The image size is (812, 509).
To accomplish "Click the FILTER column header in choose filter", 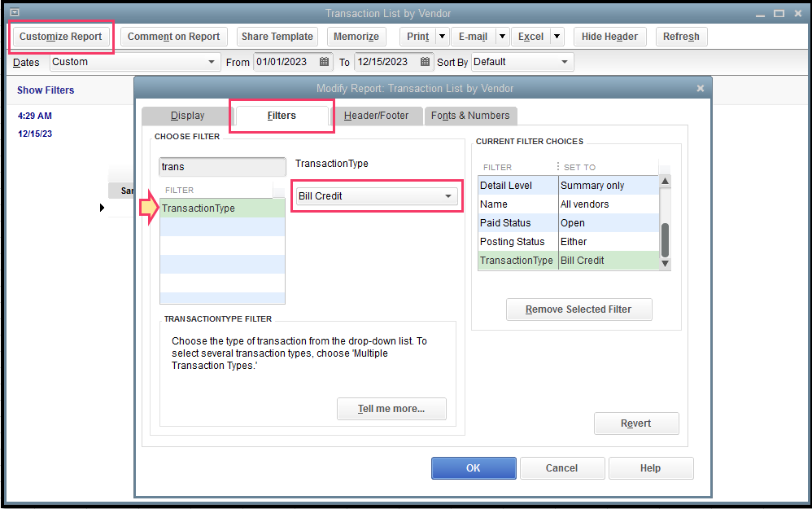I will point(179,191).
